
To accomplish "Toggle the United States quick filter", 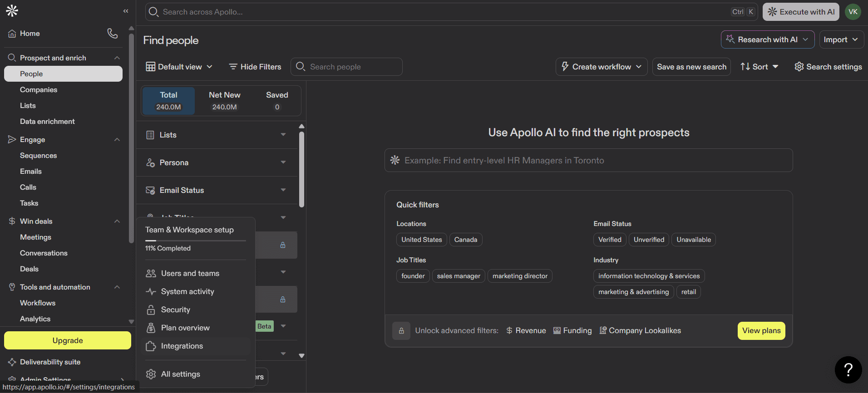I will point(421,240).
